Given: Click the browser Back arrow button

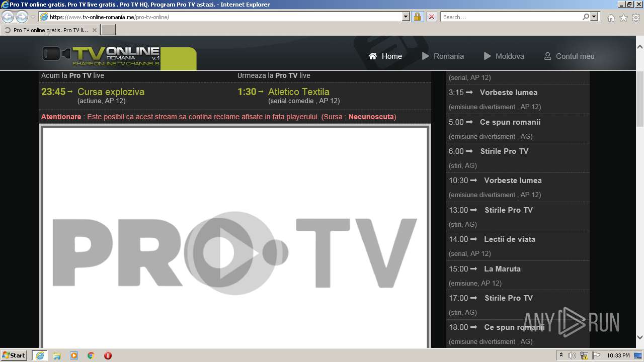Looking at the screenshot, I should coord(8,17).
